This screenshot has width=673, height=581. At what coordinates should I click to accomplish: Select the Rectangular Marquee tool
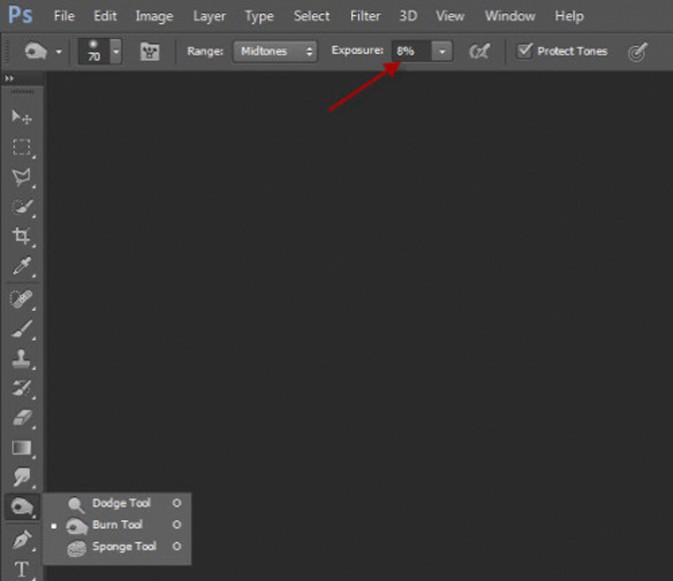coord(22,148)
